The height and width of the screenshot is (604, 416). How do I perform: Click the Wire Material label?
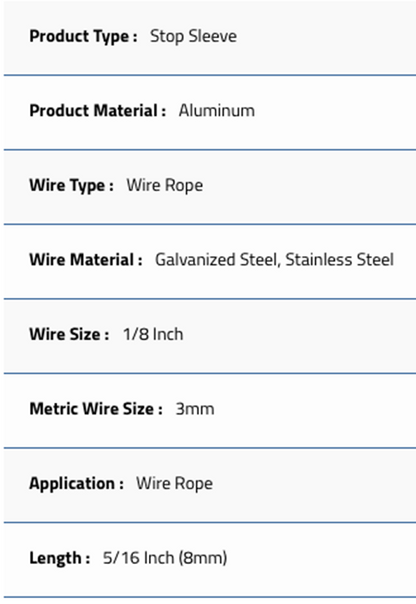(x=86, y=260)
